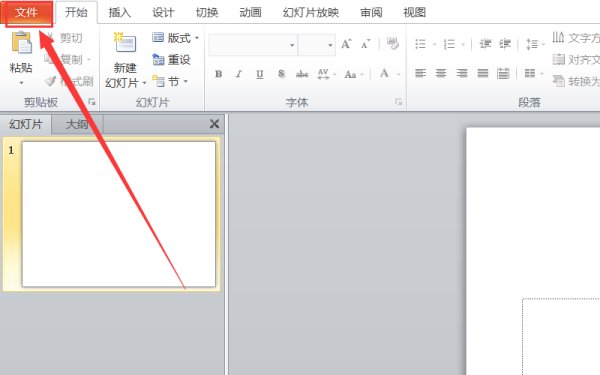This screenshot has height=375, width=600.
Task: Open the change case Aa menu
Action: (x=353, y=74)
